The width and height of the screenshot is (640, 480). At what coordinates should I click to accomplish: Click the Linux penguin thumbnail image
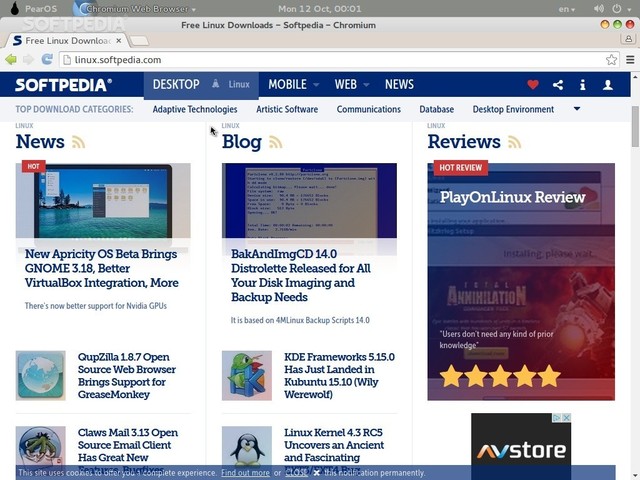pyautogui.click(x=247, y=446)
